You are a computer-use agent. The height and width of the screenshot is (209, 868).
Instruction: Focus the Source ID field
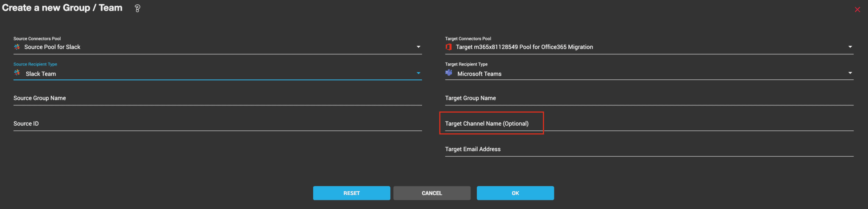click(217, 124)
